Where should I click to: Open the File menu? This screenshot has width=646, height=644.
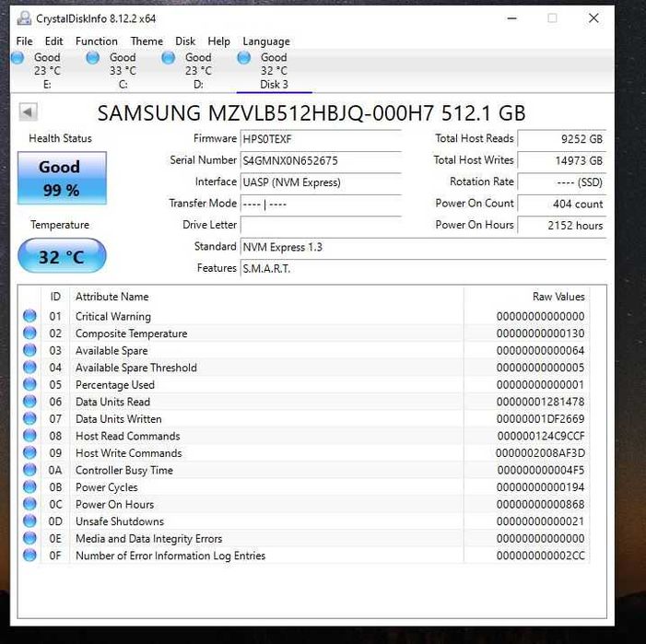[x=24, y=41]
